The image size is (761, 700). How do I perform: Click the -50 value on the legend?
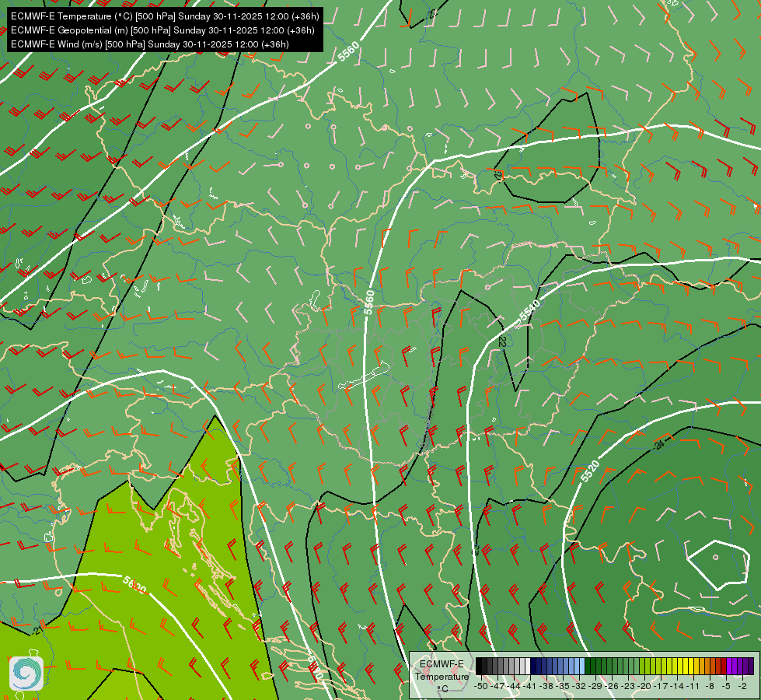pyautogui.click(x=480, y=686)
